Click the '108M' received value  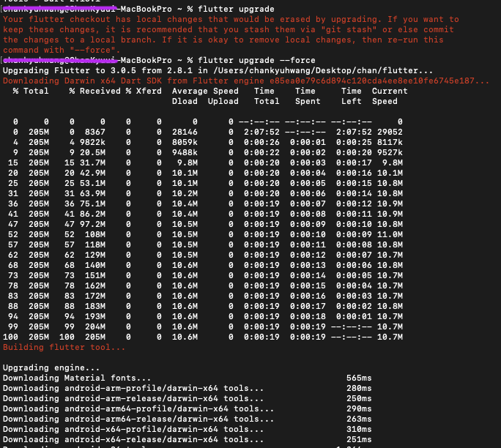[x=95, y=234]
